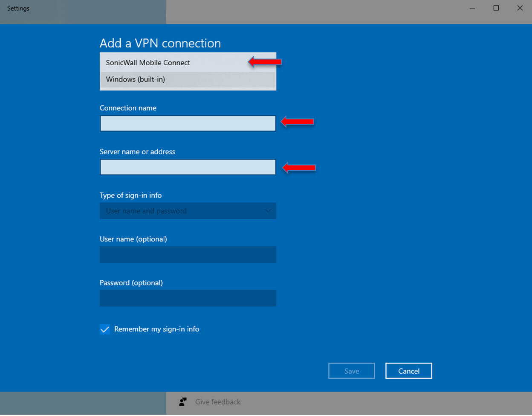Click the Settings title bar label
This screenshot has height=416, width=532.
[18, 8]
